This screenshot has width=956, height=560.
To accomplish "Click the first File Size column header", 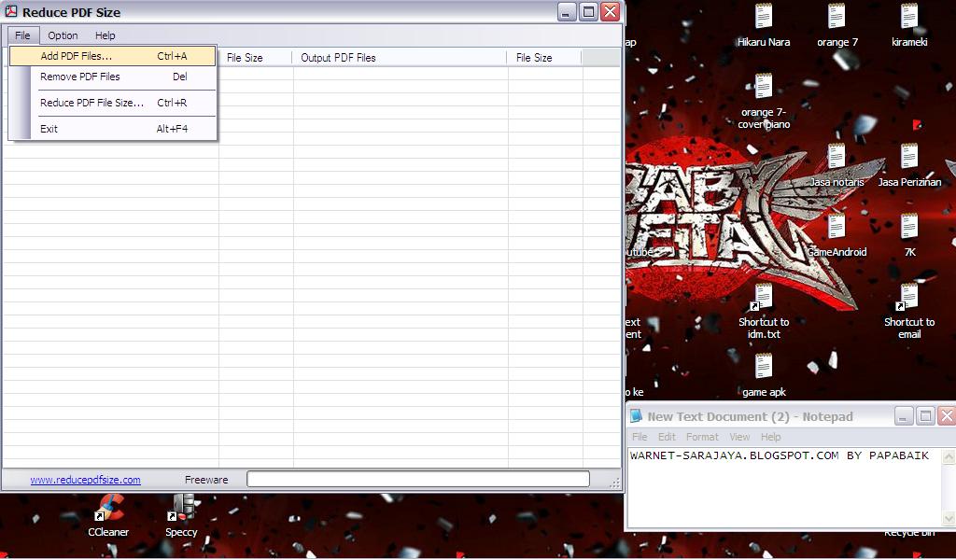I will click(256, 58).
